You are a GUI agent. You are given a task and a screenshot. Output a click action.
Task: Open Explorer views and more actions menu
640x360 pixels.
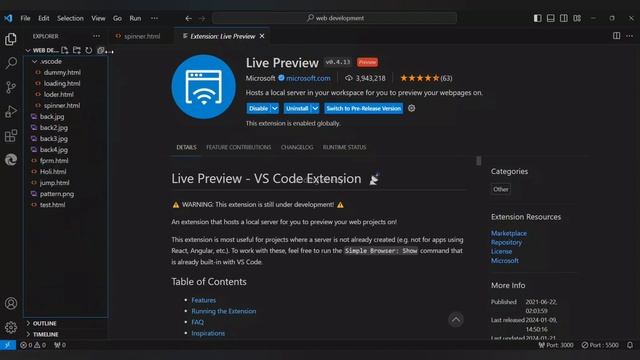tap(96, 36)
